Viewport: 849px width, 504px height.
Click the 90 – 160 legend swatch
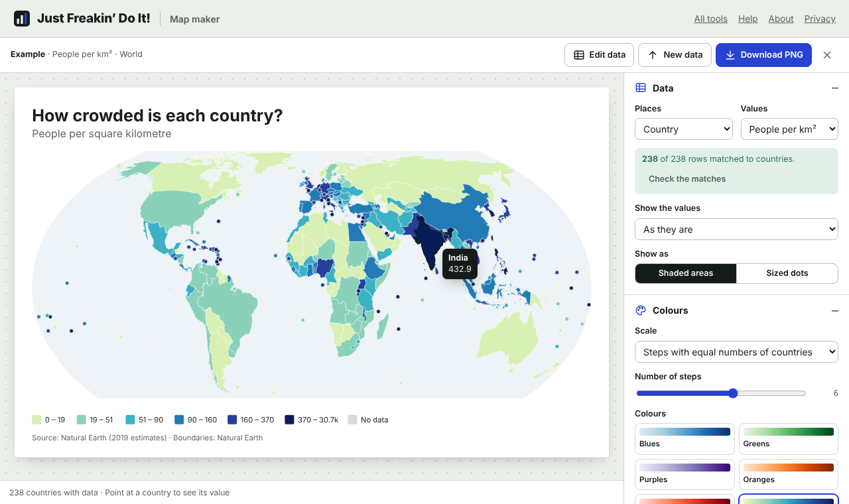[179, 420]
